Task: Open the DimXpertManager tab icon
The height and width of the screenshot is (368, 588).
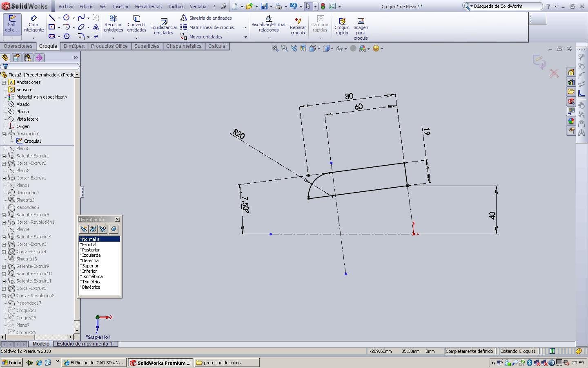Action: 39,58
